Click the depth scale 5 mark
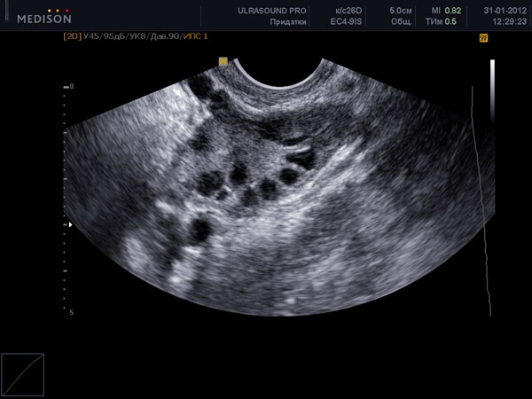Viewport: 532px width, 399px height. click(71, 313)
